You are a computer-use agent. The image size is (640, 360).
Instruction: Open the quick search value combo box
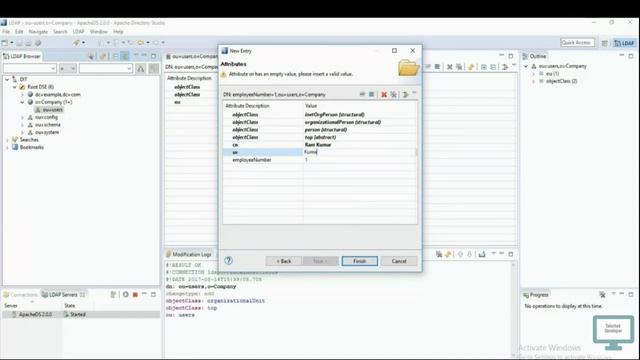106,69
